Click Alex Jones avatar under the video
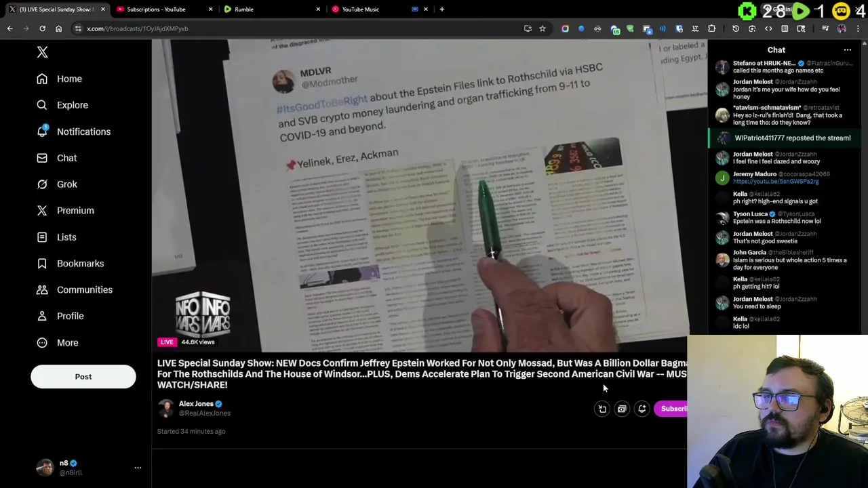The image size is (868, 488). tap(165, 408)
